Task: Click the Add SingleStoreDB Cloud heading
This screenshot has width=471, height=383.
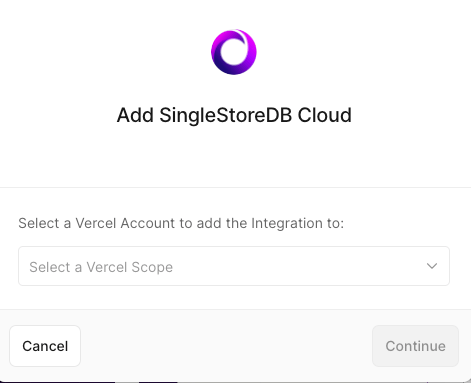Action: click(x=234, y=115)
